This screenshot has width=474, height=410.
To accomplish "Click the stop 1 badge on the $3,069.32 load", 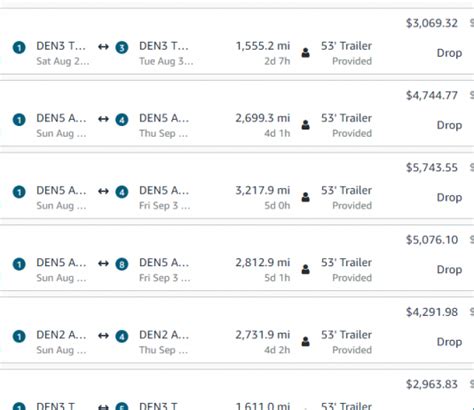I will pyautogui.click(x=19, y=47).
